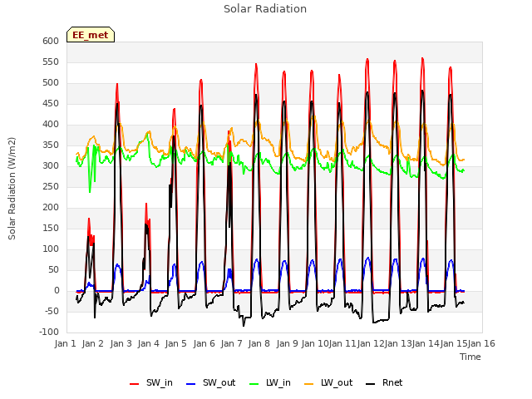Click the 350 y-axis tick label
Viewport: 532px width, 399px height.
click(51, 145)
